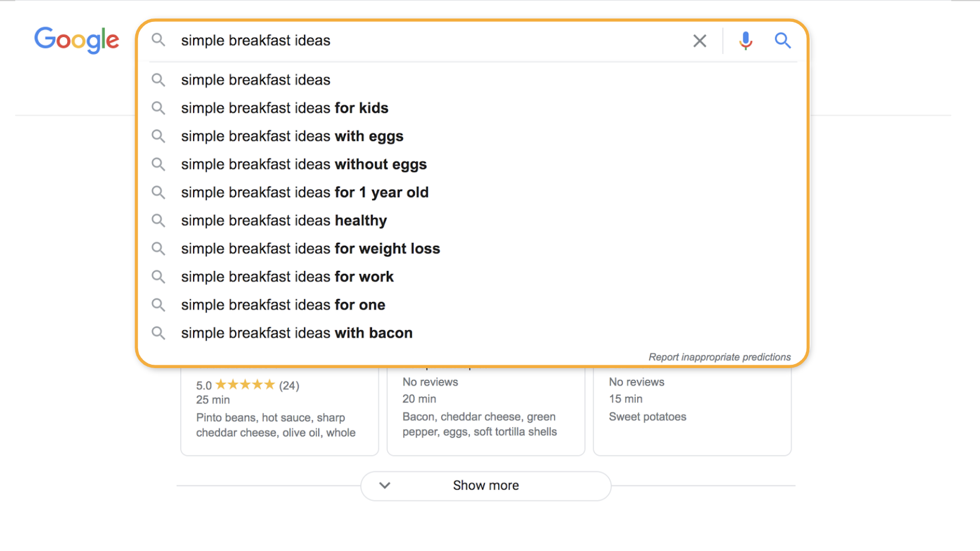Select the 'simple breakfast ideas for kids' suggestion

point(285,108)
